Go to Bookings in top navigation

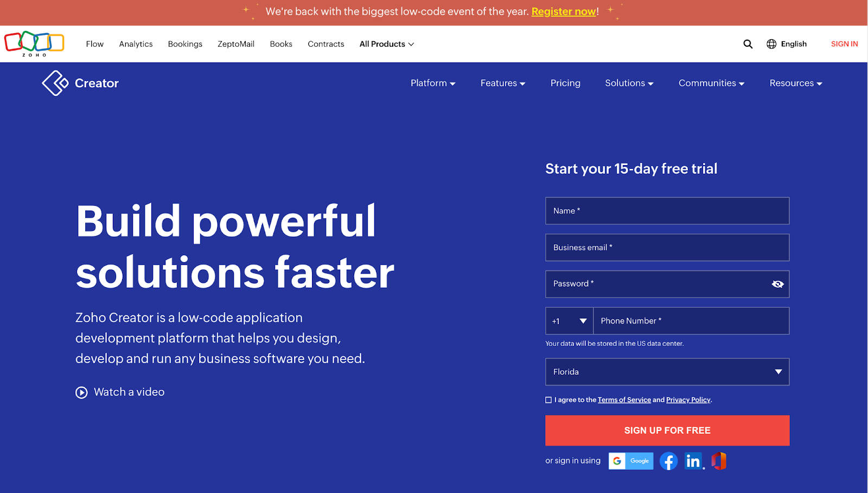(185, 44)
